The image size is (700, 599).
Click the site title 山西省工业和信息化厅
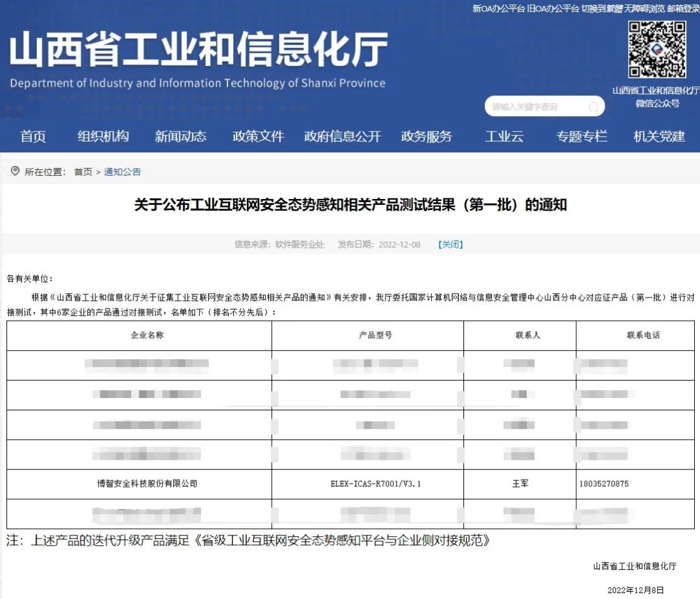[x=198, y=49]
